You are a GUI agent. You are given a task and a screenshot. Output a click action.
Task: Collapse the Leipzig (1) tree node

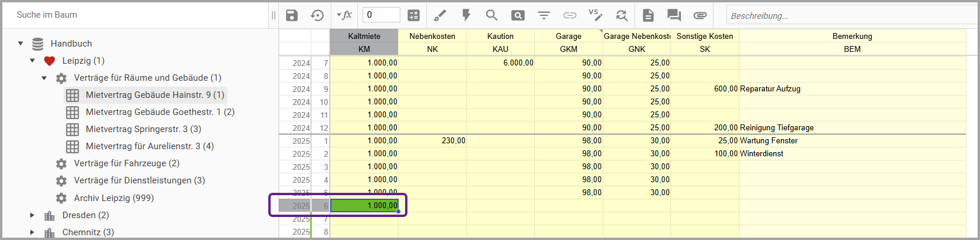tap(32, 61)
